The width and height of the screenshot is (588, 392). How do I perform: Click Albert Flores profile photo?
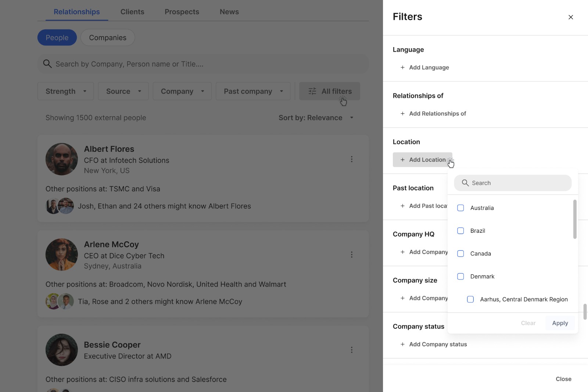(61, 159)
